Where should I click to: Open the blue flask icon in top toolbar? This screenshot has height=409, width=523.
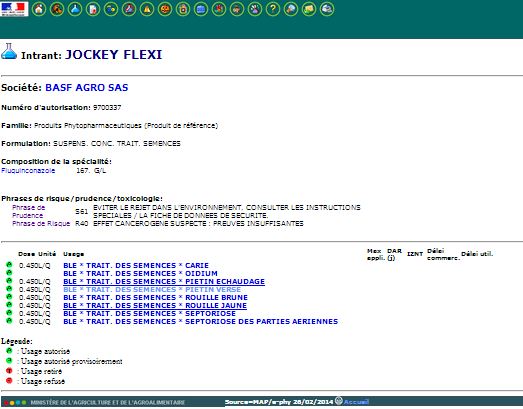tap(75, 9)
